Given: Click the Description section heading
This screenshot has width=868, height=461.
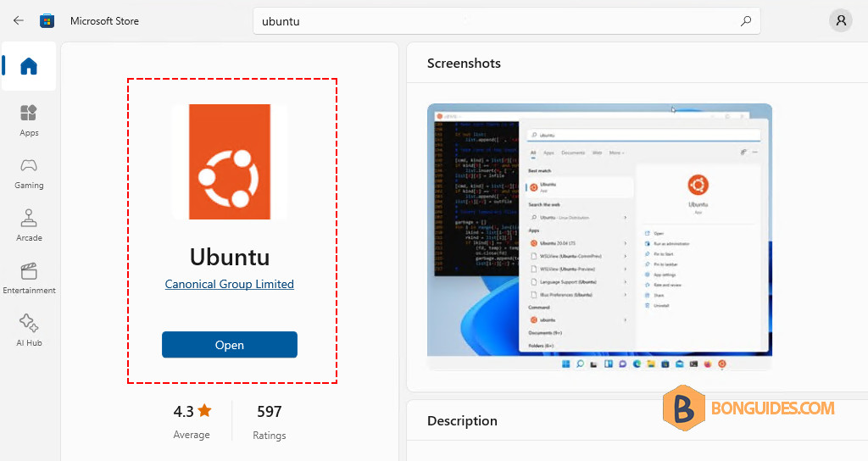Looking at the screenshot, I should (462, 420).
